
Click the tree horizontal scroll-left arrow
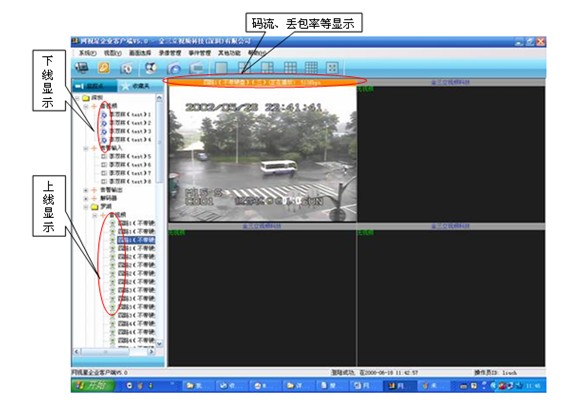[76, 351]
